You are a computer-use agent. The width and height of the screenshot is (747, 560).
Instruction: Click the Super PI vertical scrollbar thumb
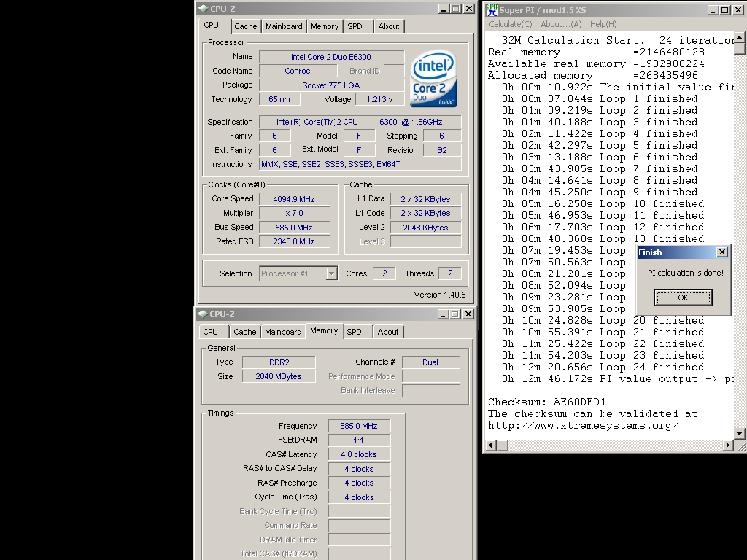[x=740, y=49]
